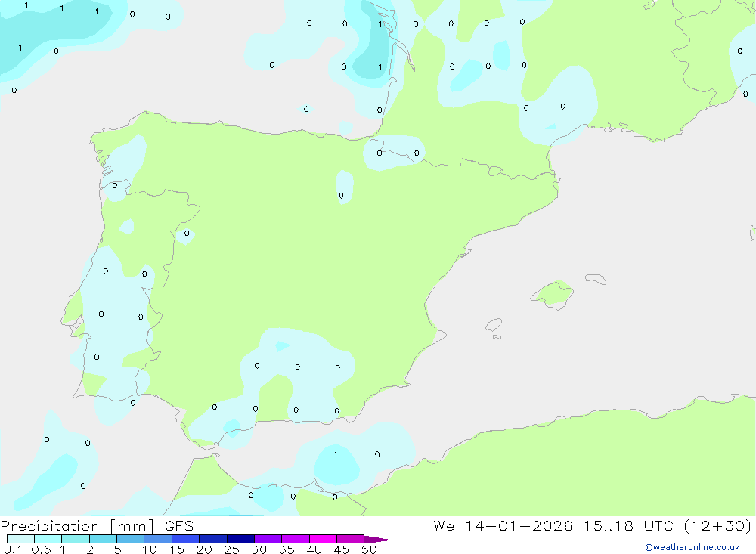The height and width of the screenshot is (554, 756).
Task: Select the 10–15 mm legend color swatch
Action: click(x=158, y=539)
